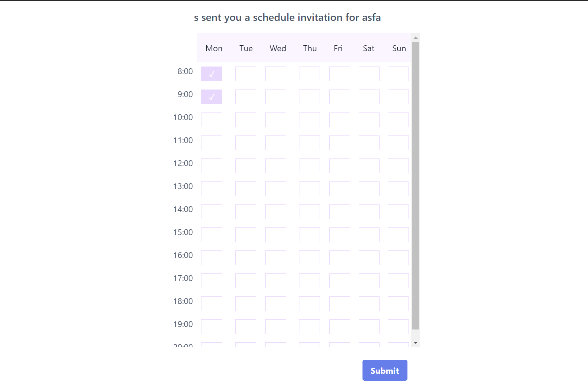Deselect the Monday 8:00 time slot
The image size is (588, 388).
point(212,74)
